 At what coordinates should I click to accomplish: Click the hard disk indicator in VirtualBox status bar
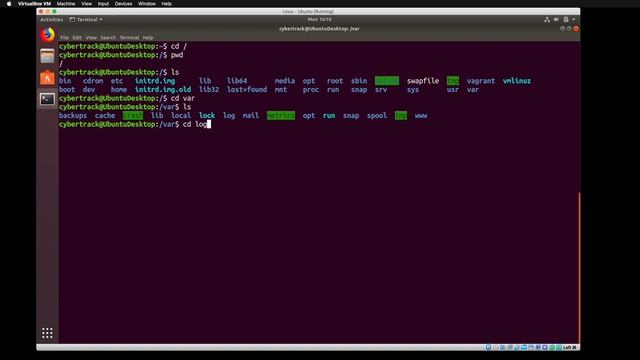pyautogui.click(x=488, y=347)
